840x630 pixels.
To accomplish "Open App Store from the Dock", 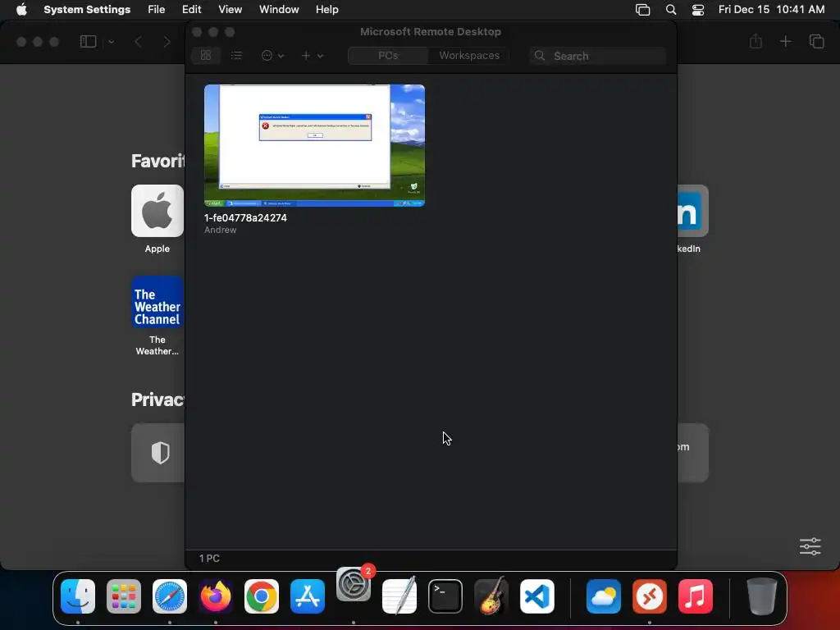I will pyautogui.click(x=308, y=596).
